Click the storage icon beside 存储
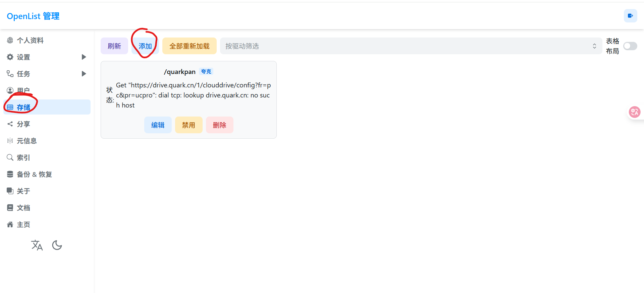 pyautogui.click(x=10, y=107)
